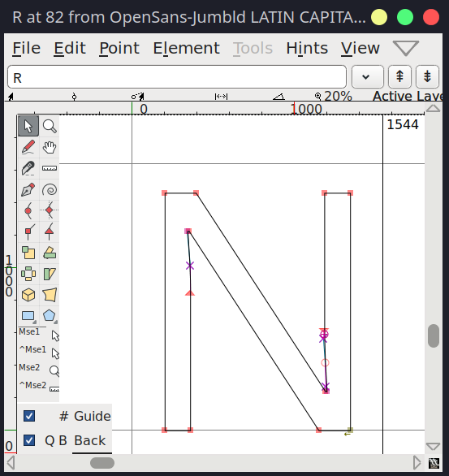This screenshot has height=476, width=449.
Task: Go to the previous glyph button
Action: [399, 77]
